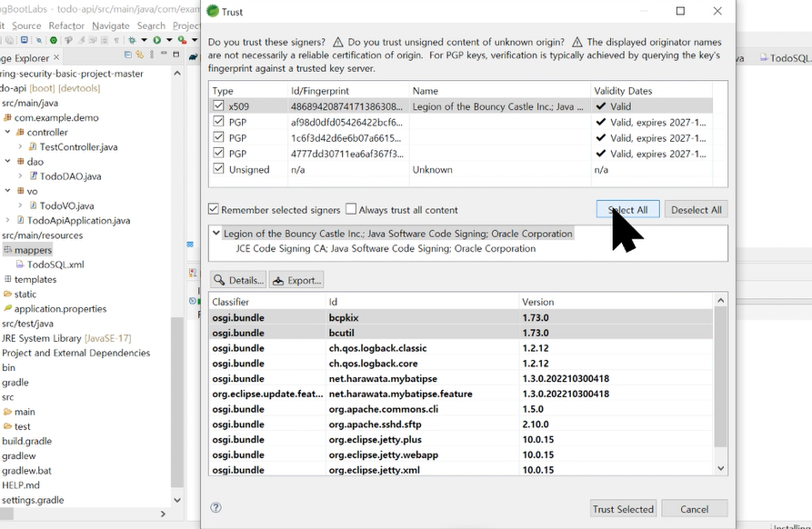Image resolution: width=812 pixels, height=529 pixels.
Task: Open the Debug dropdown arrow
Action: tap(144, 40)
